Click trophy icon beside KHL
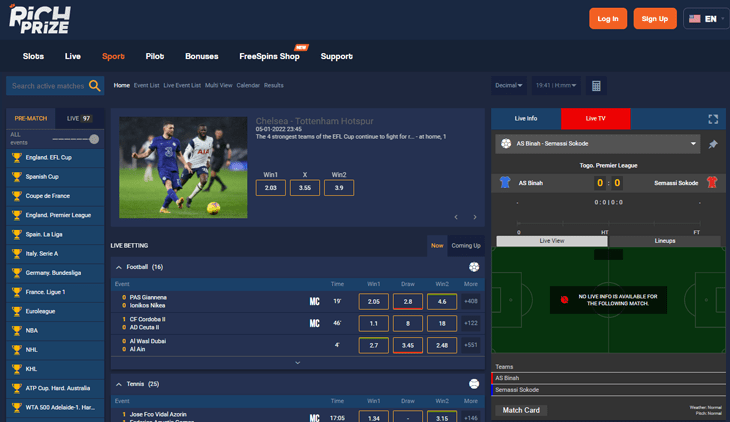 (17, 369)
